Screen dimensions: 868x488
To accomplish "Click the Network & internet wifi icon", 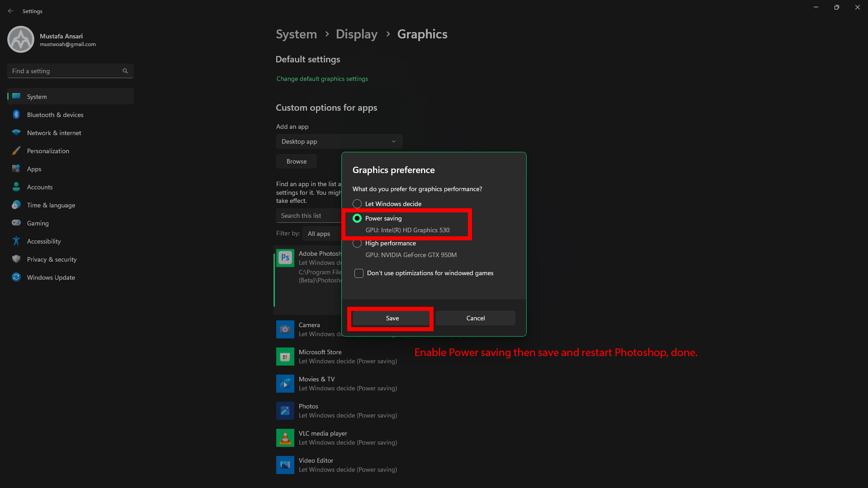I will click(16, 133).
